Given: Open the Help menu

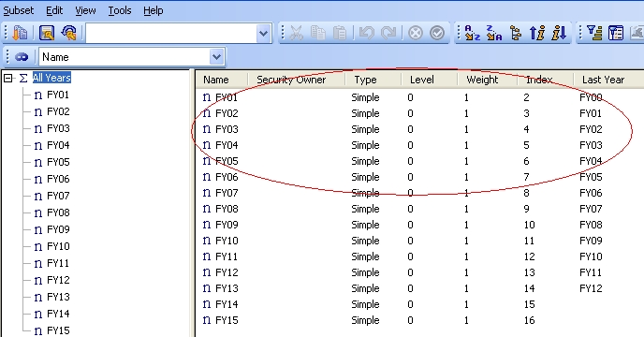Looking at the screenshot, I should [x=154, y=10].
